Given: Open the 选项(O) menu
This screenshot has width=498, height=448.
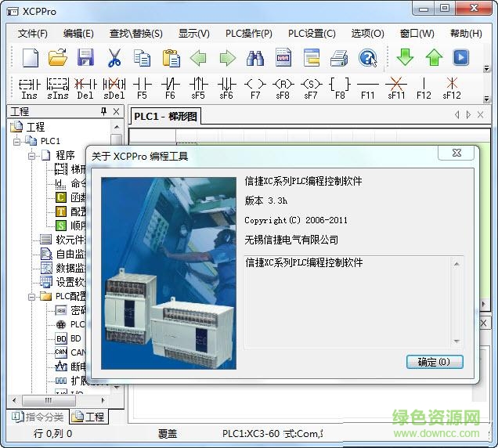Looking at the screenshot, I should coord(367,34).
